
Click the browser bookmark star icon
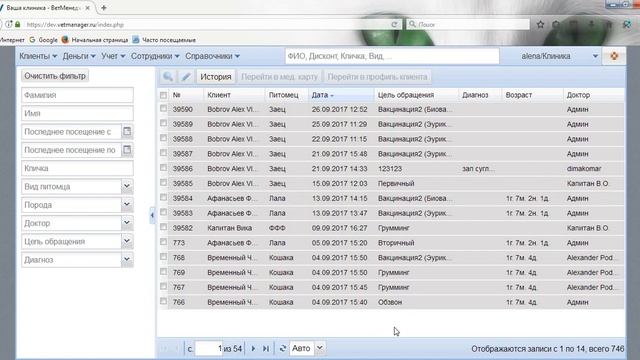[x=540, y=24]
